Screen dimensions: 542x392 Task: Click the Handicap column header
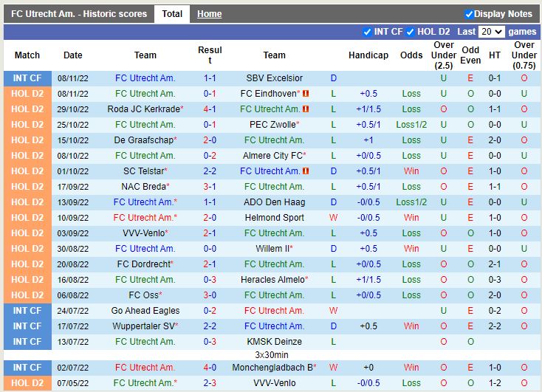368,55
